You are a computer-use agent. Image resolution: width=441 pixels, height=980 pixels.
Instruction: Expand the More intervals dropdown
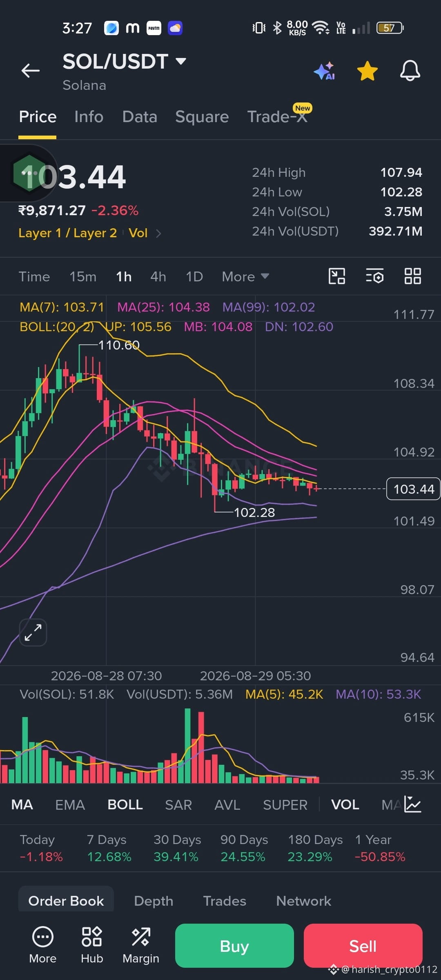tap(245, 277)
